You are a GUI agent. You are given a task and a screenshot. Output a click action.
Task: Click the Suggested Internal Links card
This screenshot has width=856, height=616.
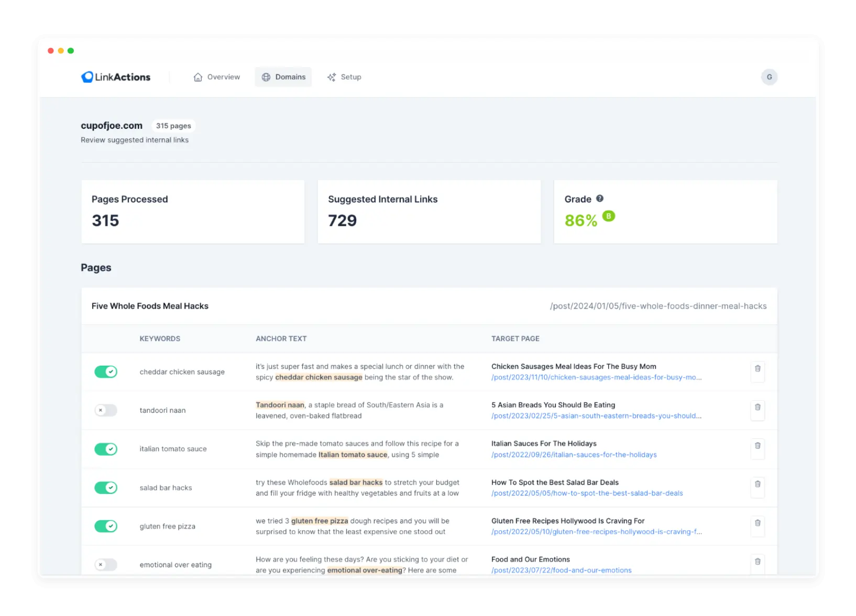pos(429,212)
